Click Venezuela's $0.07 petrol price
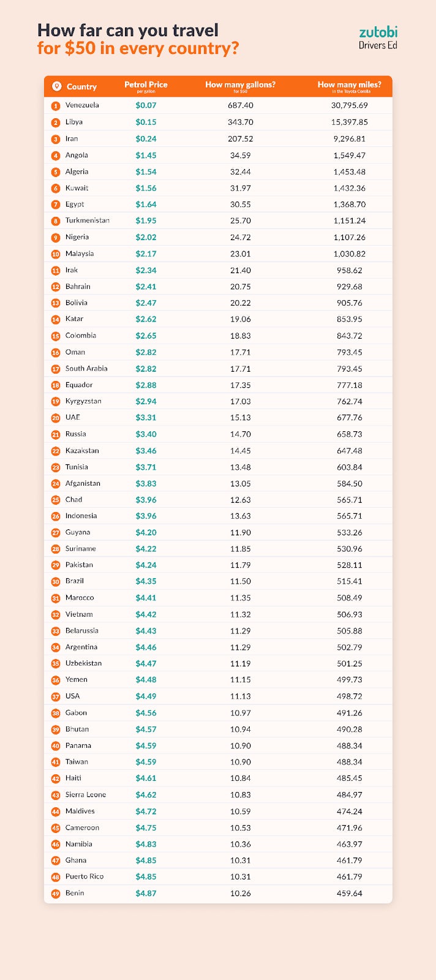The height and width of the screenshot is (980, 436). [146, 105]
